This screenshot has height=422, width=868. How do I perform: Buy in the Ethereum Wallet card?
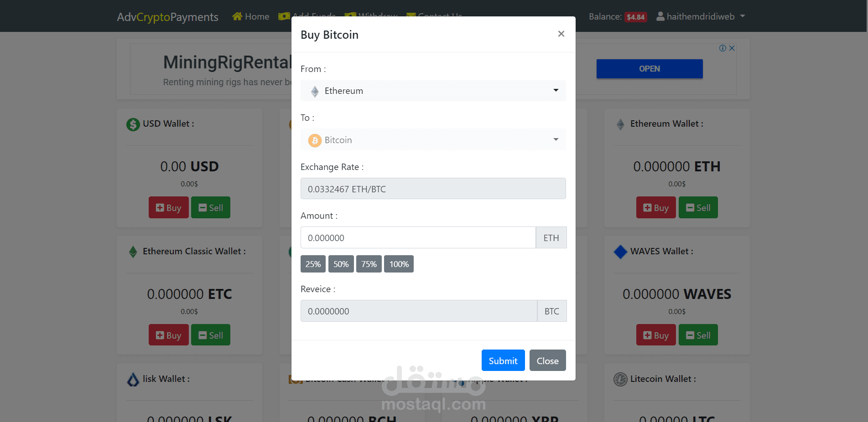coord(656,207)
